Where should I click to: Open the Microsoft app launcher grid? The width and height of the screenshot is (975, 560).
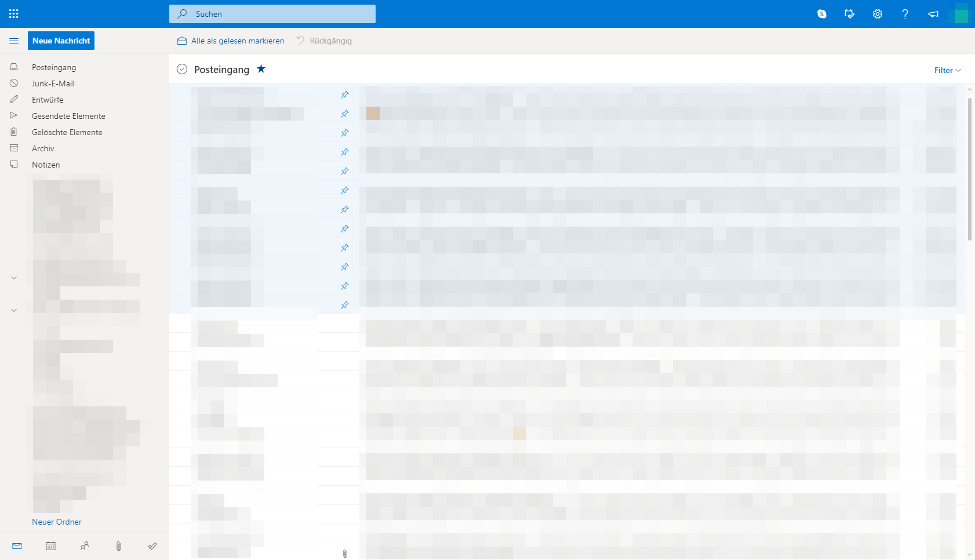coord(14,13)
